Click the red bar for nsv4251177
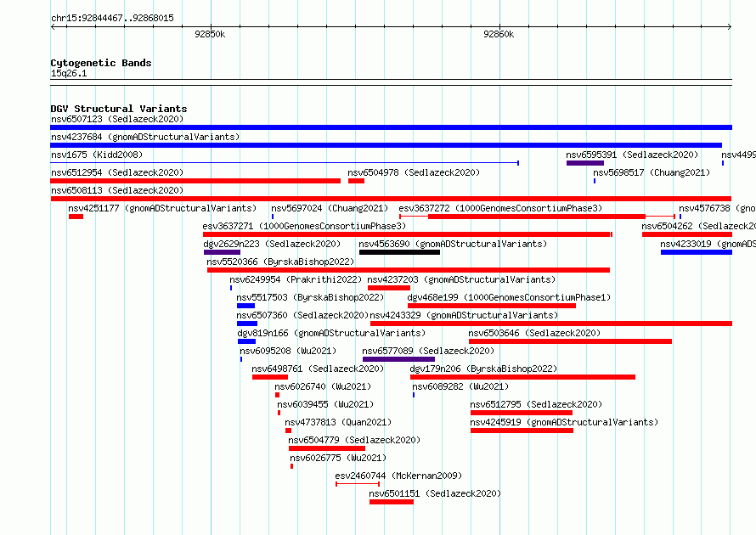 click(x=76, y=217)
